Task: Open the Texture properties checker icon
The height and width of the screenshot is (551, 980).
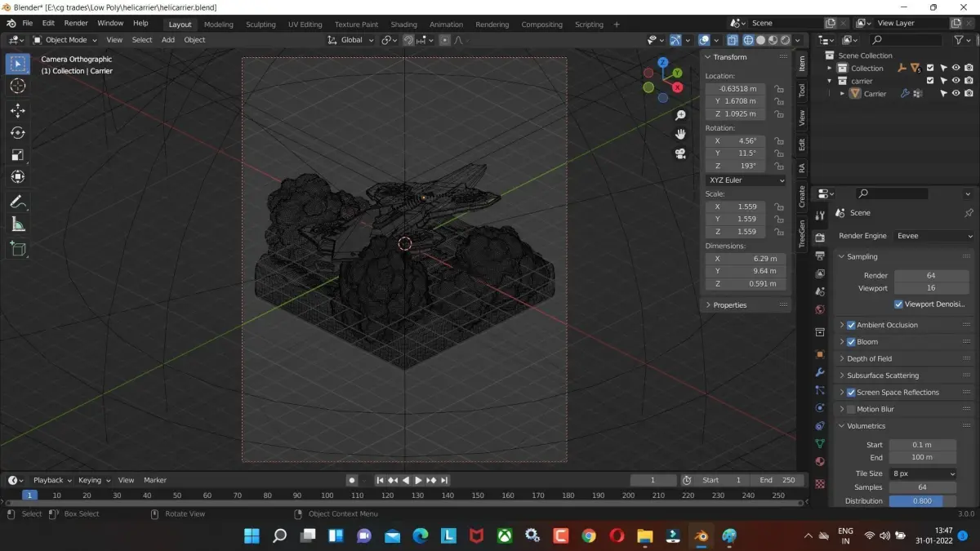Action: coord(820,483)
